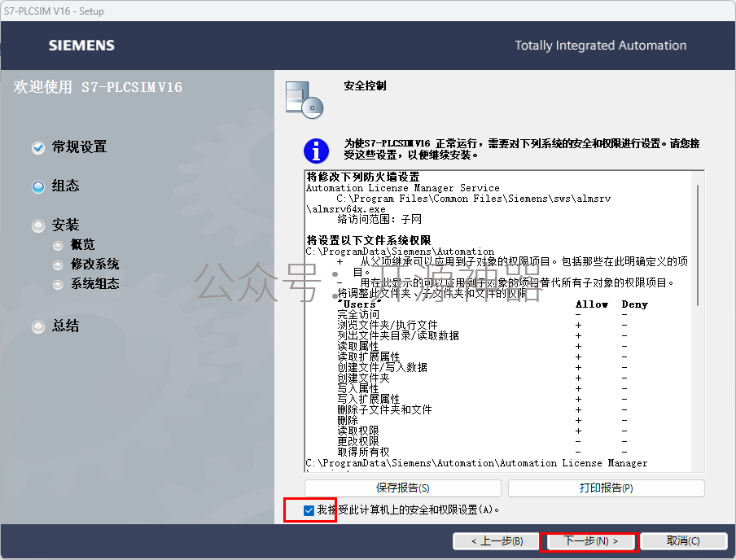Click the 创建文件夹 permission row
The height and width of the screenshot is (560, 736).
coord(483,378)
